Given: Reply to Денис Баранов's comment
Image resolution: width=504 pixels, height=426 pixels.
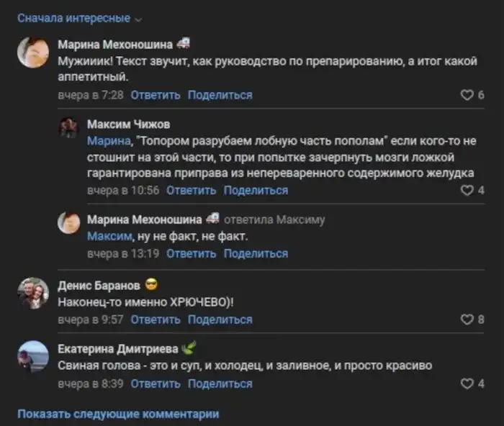Looking at the screenshot, I should coord(156,319).
